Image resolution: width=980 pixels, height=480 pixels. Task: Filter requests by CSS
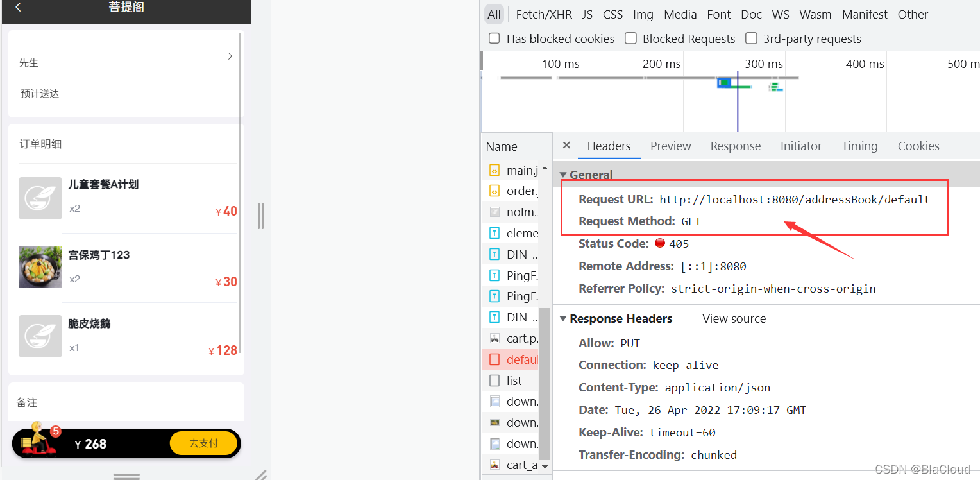coord(612,14)
